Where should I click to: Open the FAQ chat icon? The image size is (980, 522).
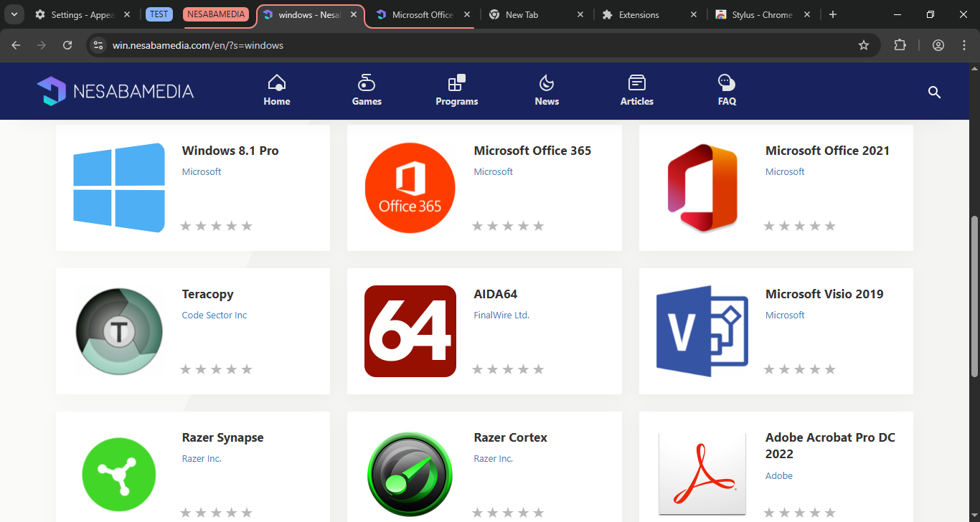727,82
